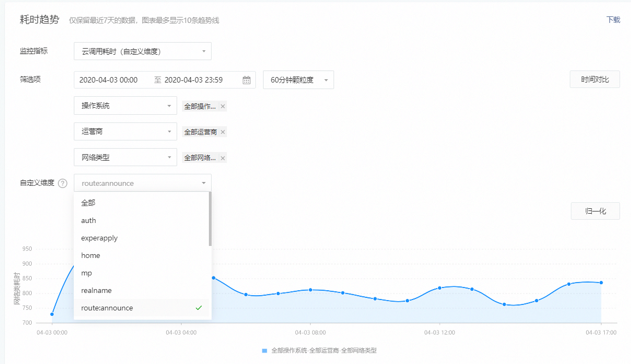Click the end date 2020-04-03 23:59 field
Image resolution: width=631 pixels, height=364 pixels.
194,80
